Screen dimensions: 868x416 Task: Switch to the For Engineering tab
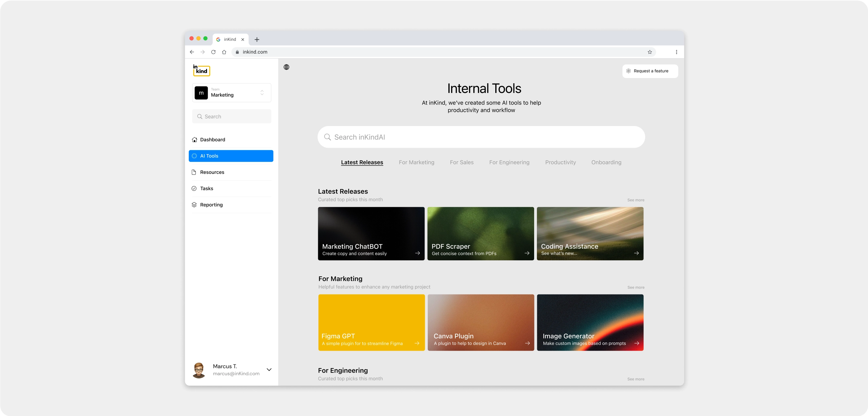click(x=509, y=162)
